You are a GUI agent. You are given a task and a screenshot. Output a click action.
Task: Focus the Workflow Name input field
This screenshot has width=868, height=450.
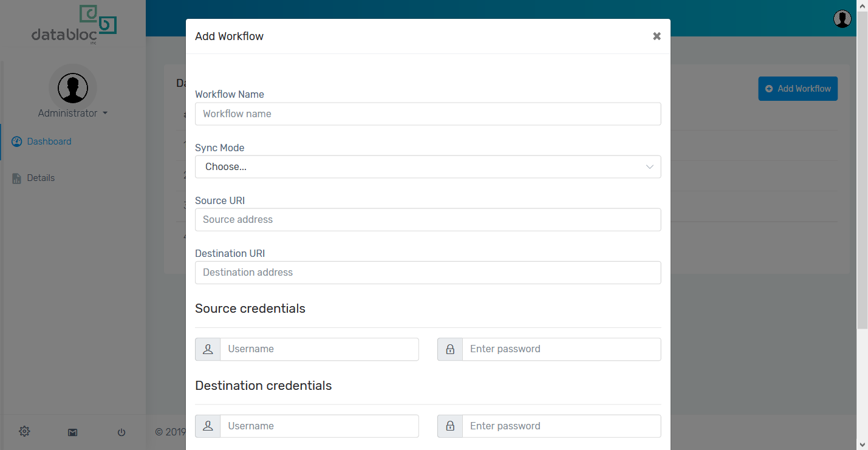428,114
